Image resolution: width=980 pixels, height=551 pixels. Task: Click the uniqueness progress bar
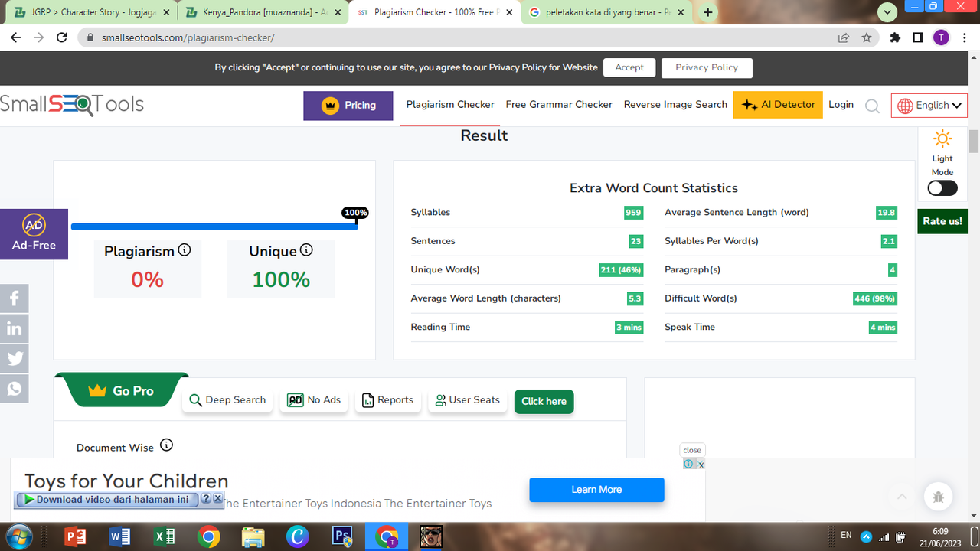[214, 227]
